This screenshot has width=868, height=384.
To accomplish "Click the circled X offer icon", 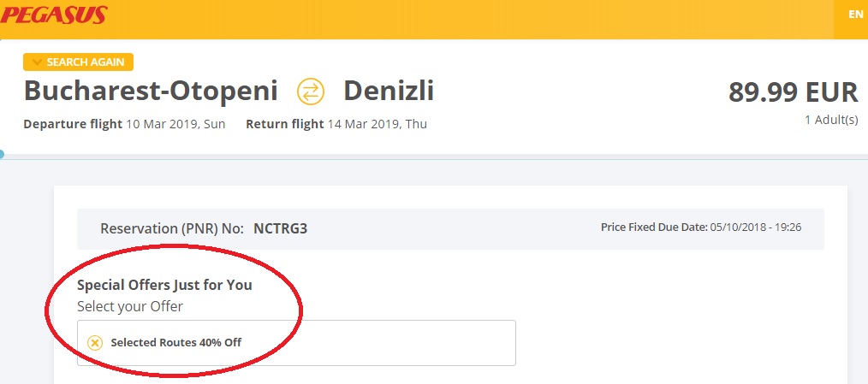I will [x=95, y=343].
